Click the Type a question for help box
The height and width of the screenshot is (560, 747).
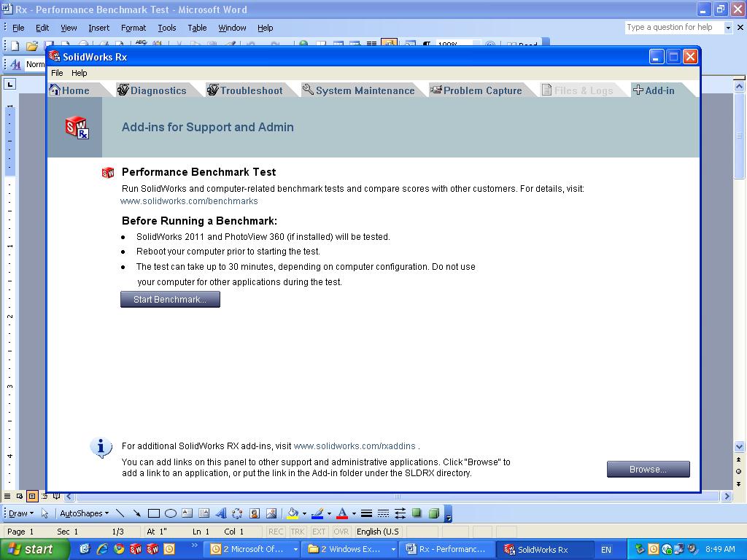click(x=675, y=28)
